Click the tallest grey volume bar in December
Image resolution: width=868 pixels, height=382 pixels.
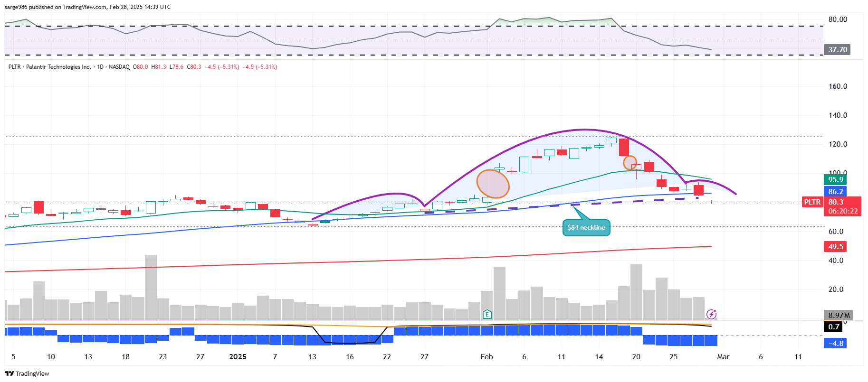(151, 287)
